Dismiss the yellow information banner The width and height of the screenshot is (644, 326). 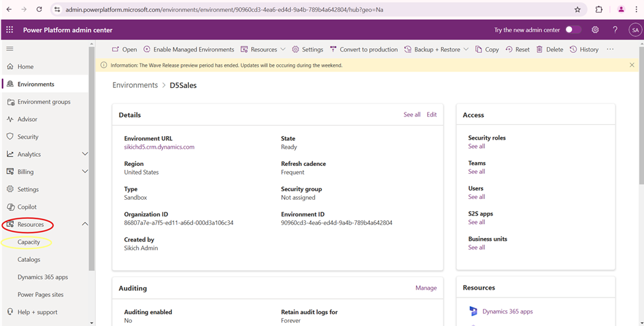coord(632,65)
